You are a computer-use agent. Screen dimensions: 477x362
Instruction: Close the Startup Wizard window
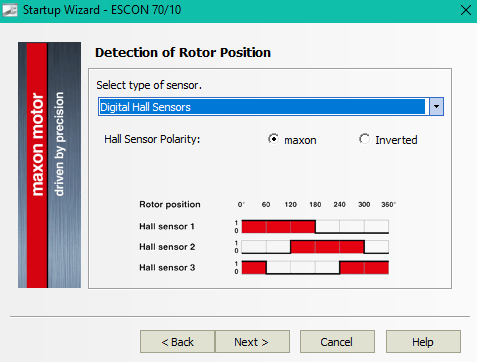466,10
